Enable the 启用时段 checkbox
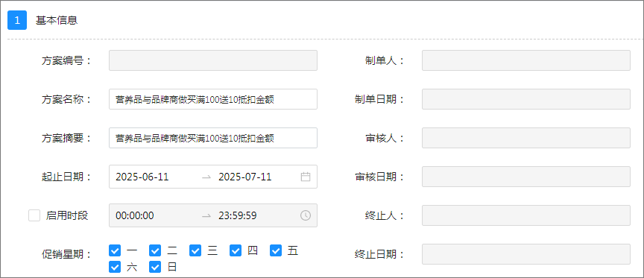This screenshot has height=278, width=644. [x=34, y=215]
